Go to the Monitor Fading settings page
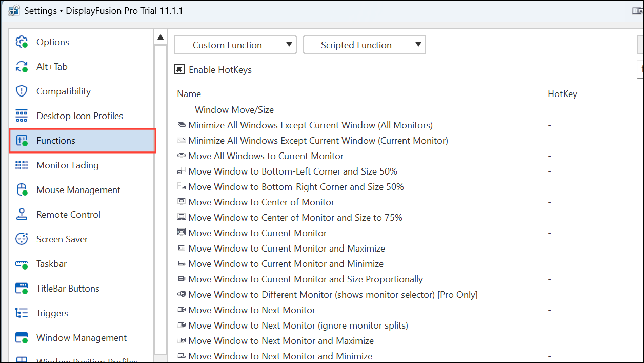 [68, 165]
